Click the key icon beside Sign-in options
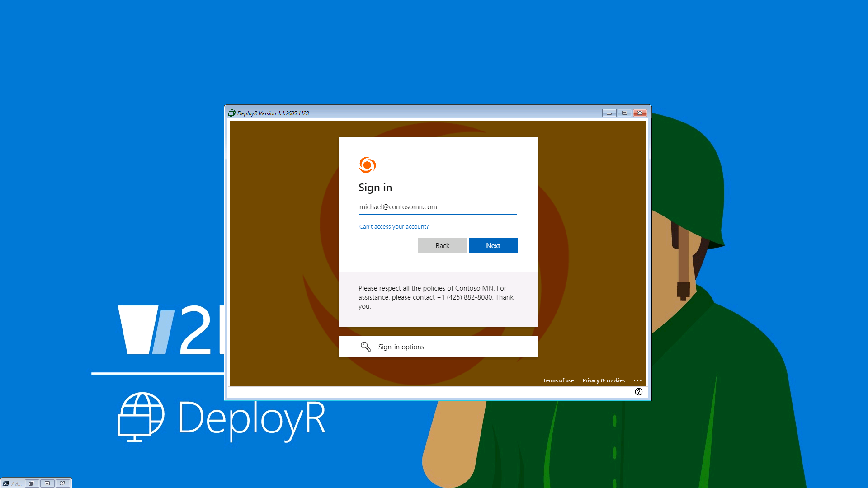 click(365, 347)
